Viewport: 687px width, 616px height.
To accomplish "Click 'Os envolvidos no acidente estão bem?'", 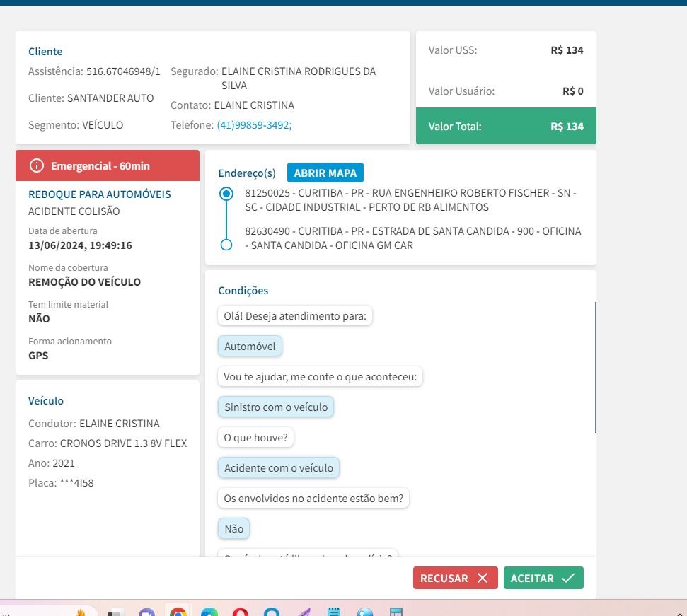I will pyautogui.click(x=313, y=499).
